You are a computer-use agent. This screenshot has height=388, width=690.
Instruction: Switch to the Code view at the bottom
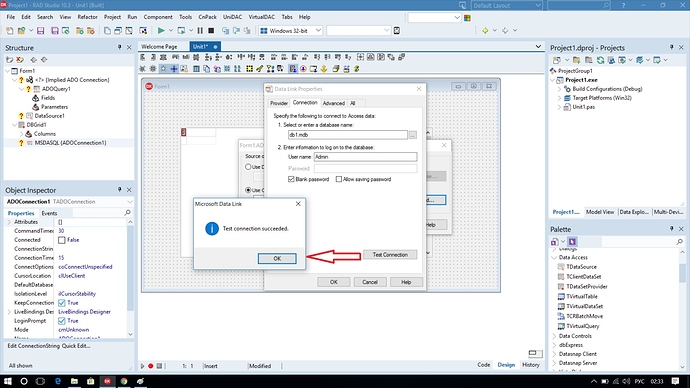(484, 365)
